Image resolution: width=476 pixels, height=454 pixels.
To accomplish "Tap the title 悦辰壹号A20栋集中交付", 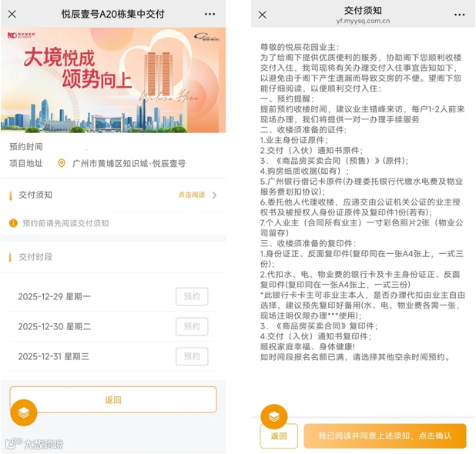I will pyautogui.click(x=113, y=14).
